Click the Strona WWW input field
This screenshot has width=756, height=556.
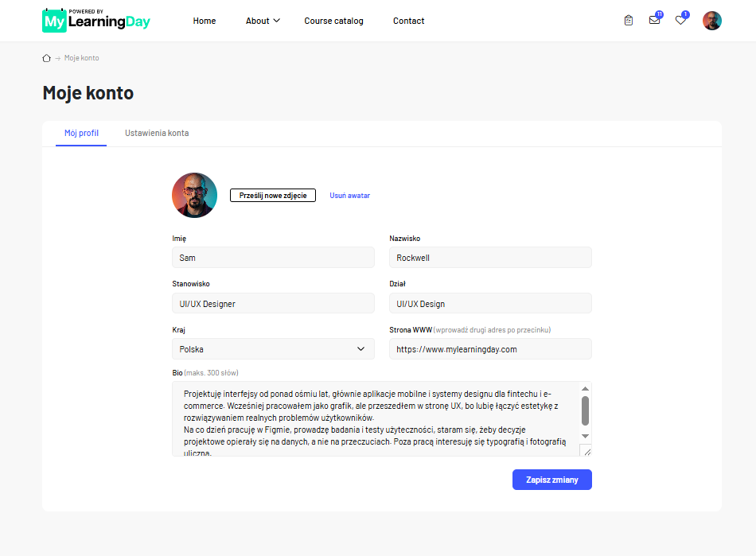(490, 349)
